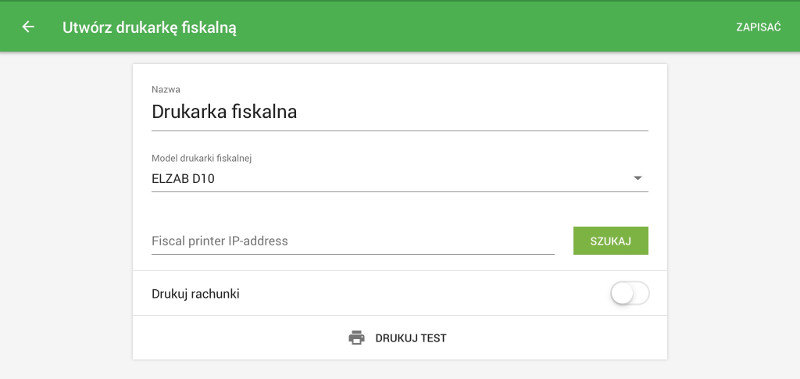The image size is (800, 379).
Task: Click empty space in the green header bar
Action: tap(485, 27)
